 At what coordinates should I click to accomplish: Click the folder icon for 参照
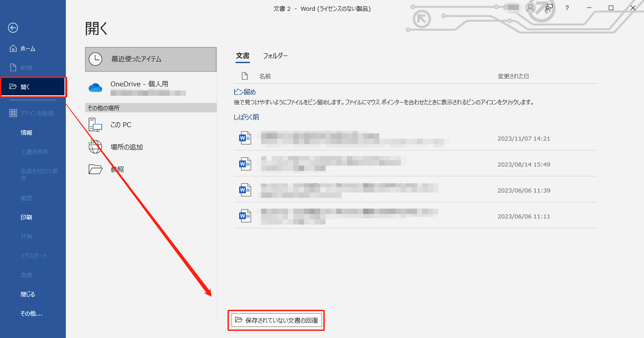pos(95,169)
